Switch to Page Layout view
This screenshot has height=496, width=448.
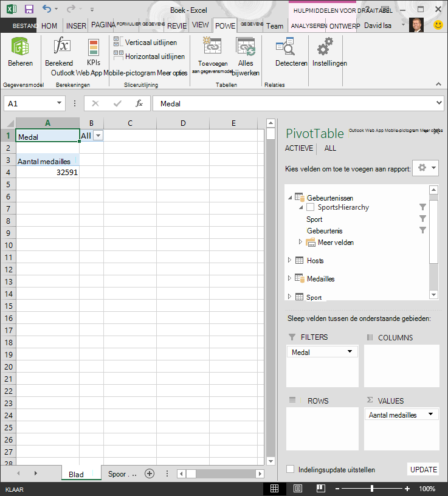point(298,489)
